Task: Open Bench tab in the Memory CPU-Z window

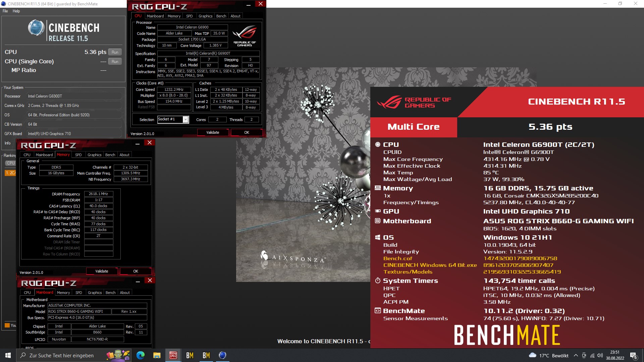Action: tap(110, 155)
